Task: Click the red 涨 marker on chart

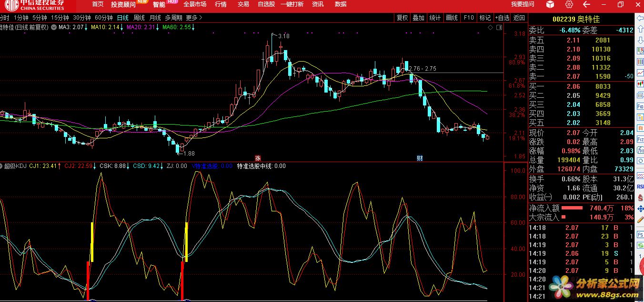Action: pos(258,158)
